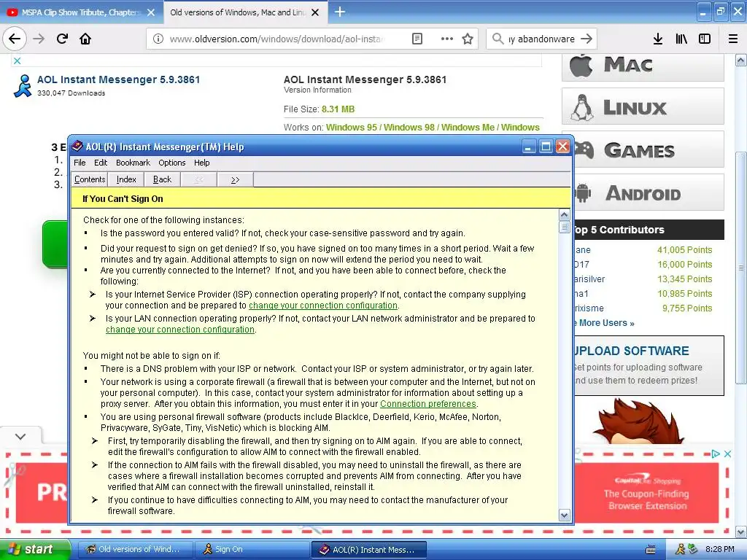This screenshot has width=747, height=560.
Task: Open Help menu in AIM Help window
Action: pos(201,163)
